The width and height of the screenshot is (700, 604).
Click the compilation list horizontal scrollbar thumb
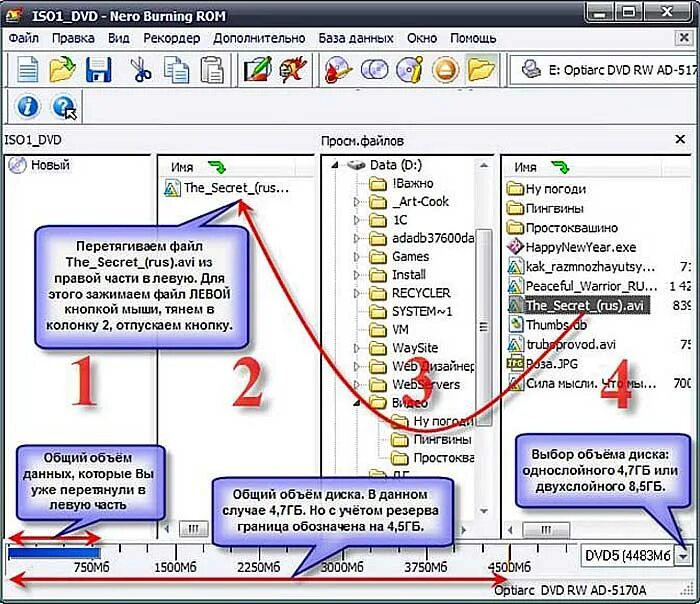pos(193,529)
